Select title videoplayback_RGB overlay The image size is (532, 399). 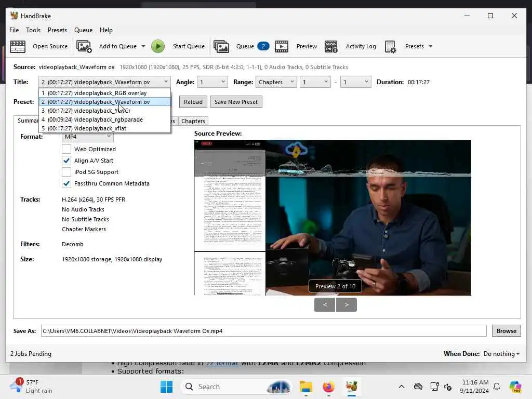pos(105,93)
